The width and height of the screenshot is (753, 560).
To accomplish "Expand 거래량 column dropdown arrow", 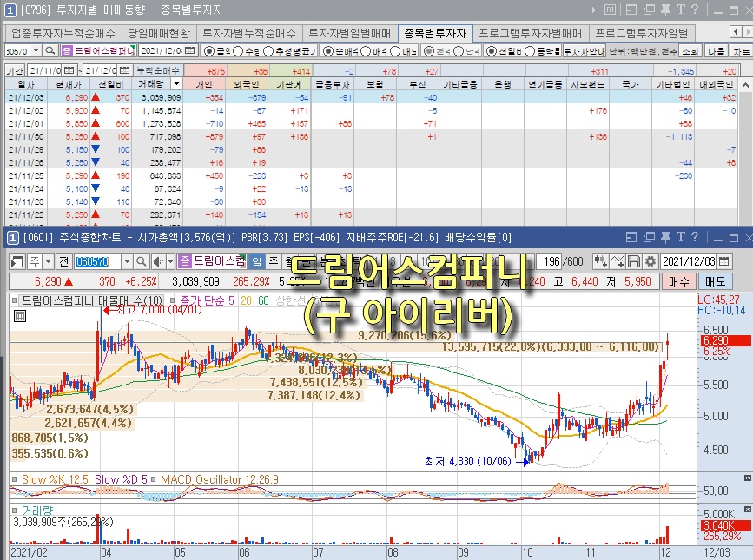I will pyautogui.click(x=176, y=84).
